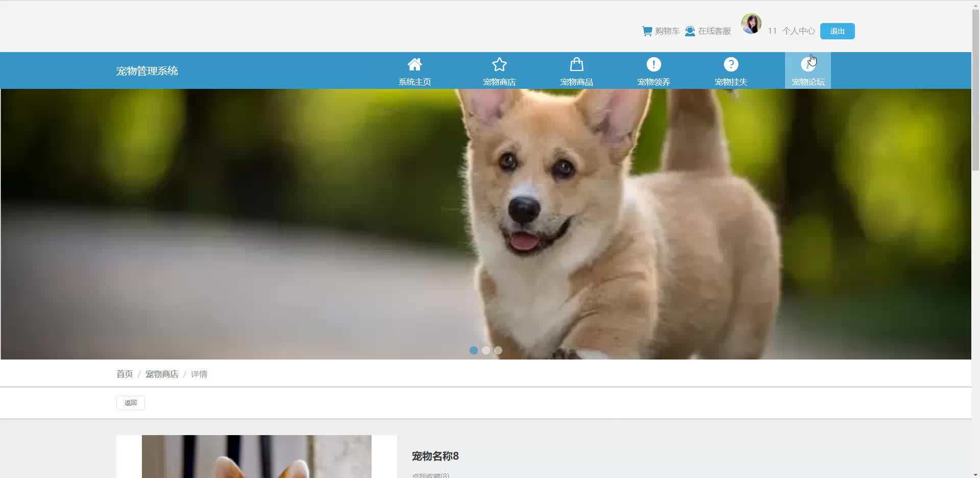Open 首页 from the breadcrumb trail
The image size is (980, 478).
click(x=124, y=374)
